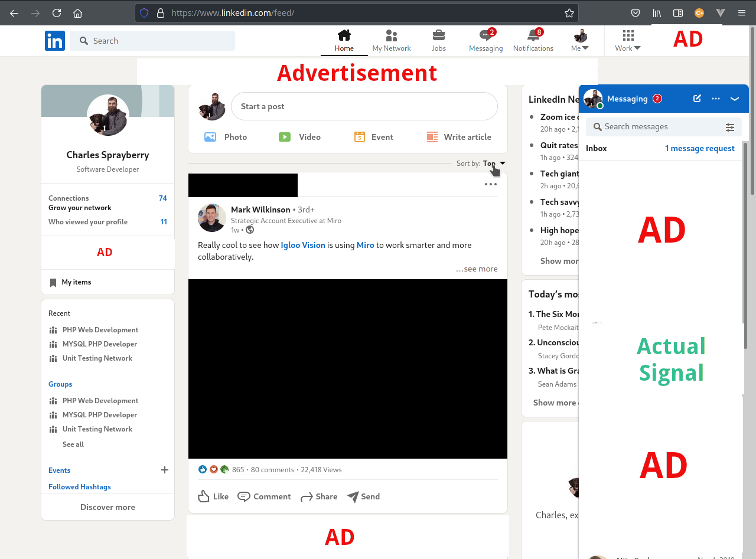This screenshot has height=559, width=756.
Task: Collapse the Messaging panel chevron
Action: 735,99
